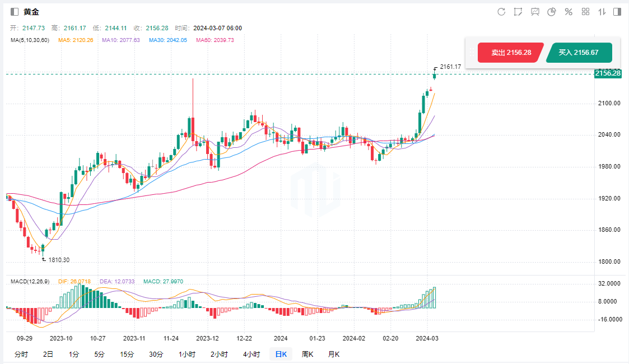
Task: Expand the MACD(12,26,9) indicator settings
Action: [x=31, y=281]
